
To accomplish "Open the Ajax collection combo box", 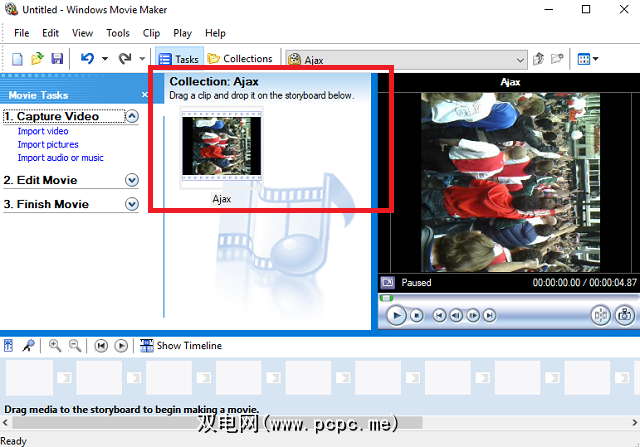I will (407, 60).
